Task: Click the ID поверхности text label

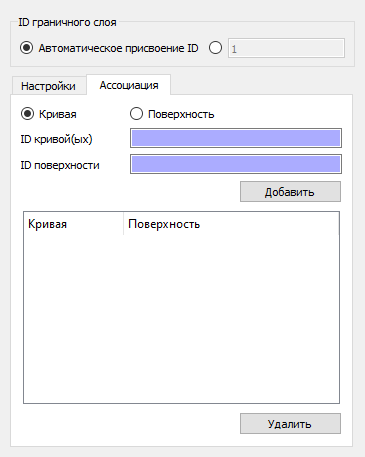Action: (60, 165)
